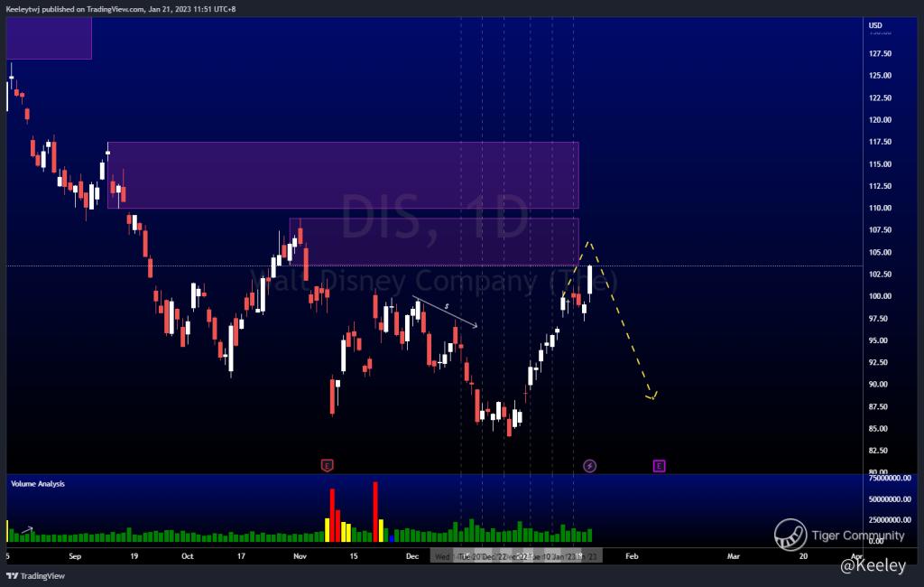Open the purple lightning event marker
924x587 pixels.
(589, 466)
